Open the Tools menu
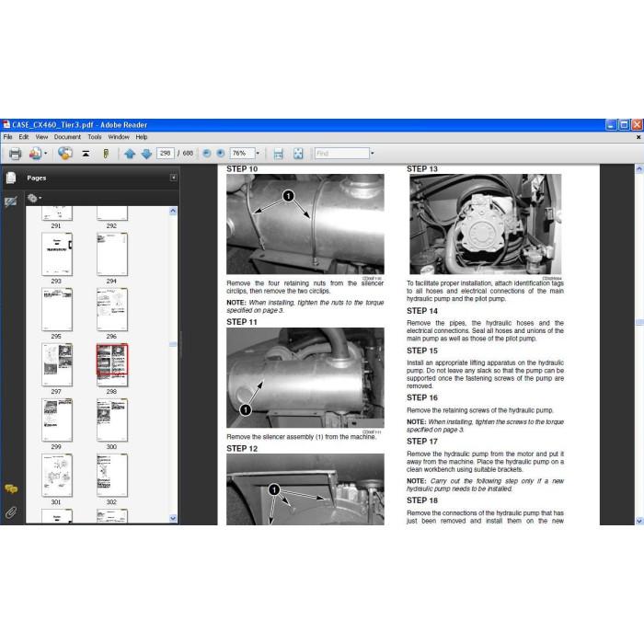 tap(95, 137)
